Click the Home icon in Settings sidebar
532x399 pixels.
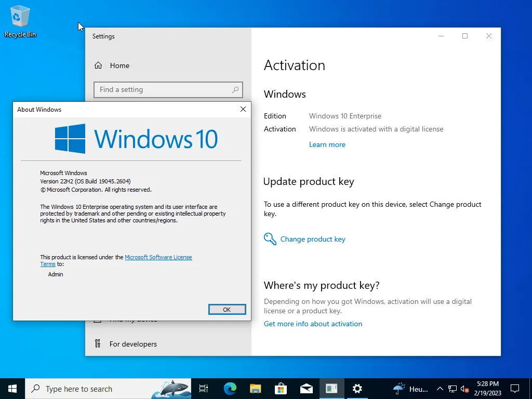tap(98, 65)
